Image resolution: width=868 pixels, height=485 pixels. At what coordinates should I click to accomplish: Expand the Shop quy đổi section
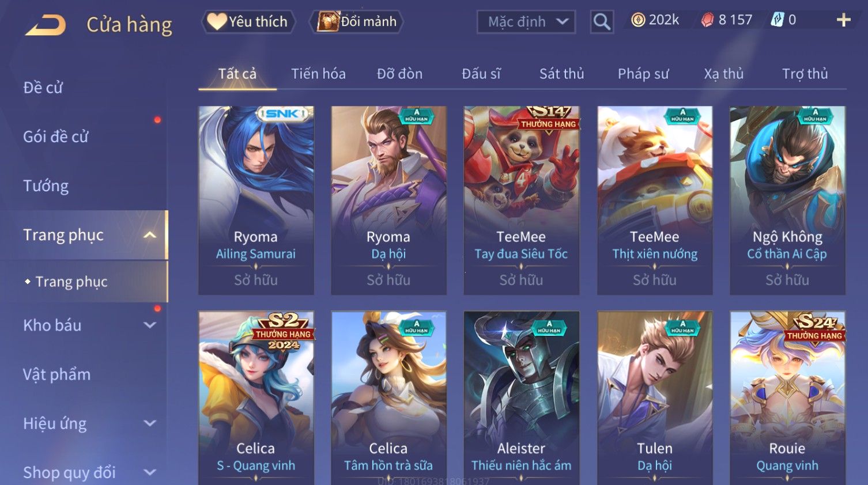click(150, 472)
